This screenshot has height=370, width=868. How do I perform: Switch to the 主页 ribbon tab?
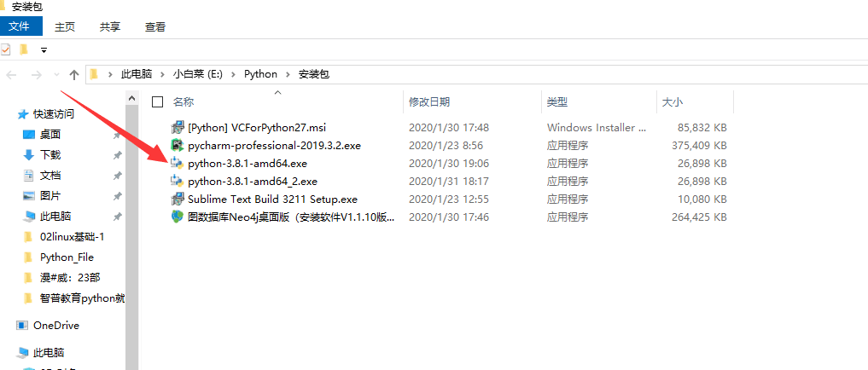pyautogui.click(x=65, y=26)
